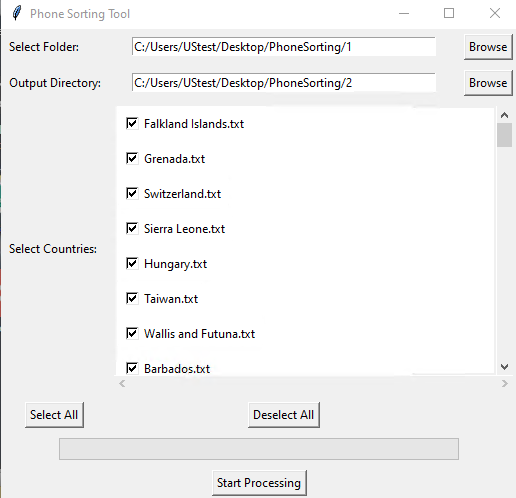Image resolution: width=516 pixels, height=498 pixels.
Task: Click into the Output Directory path field
Action: click(284, 83)
